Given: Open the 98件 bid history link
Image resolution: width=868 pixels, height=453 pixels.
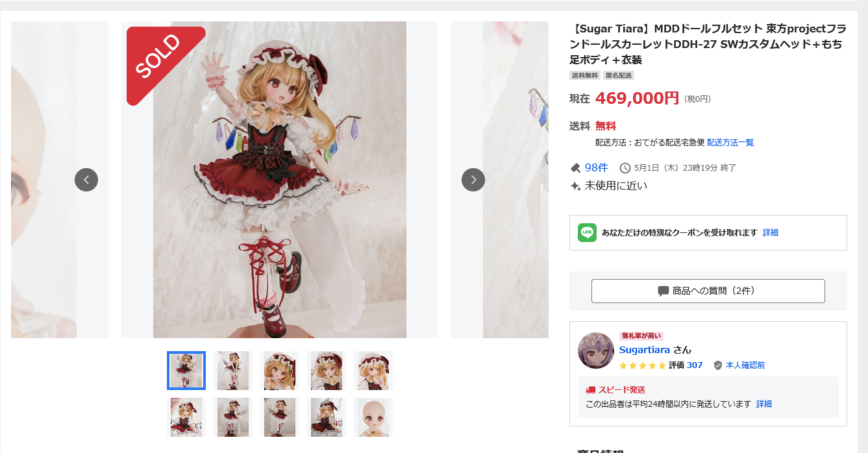Looking at the screenshot, I should click(x=597, y=167).
